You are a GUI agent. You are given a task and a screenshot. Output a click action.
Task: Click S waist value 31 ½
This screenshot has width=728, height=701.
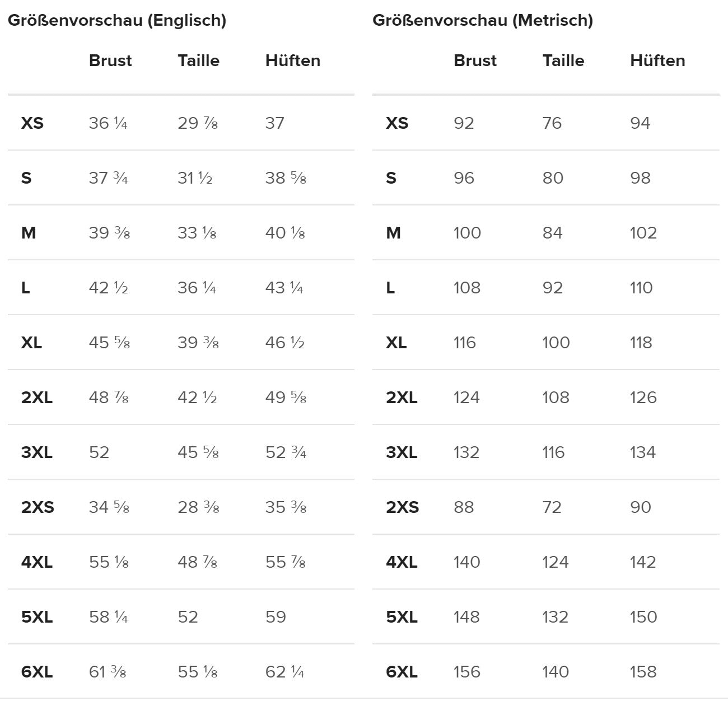[x=195, y=178]
